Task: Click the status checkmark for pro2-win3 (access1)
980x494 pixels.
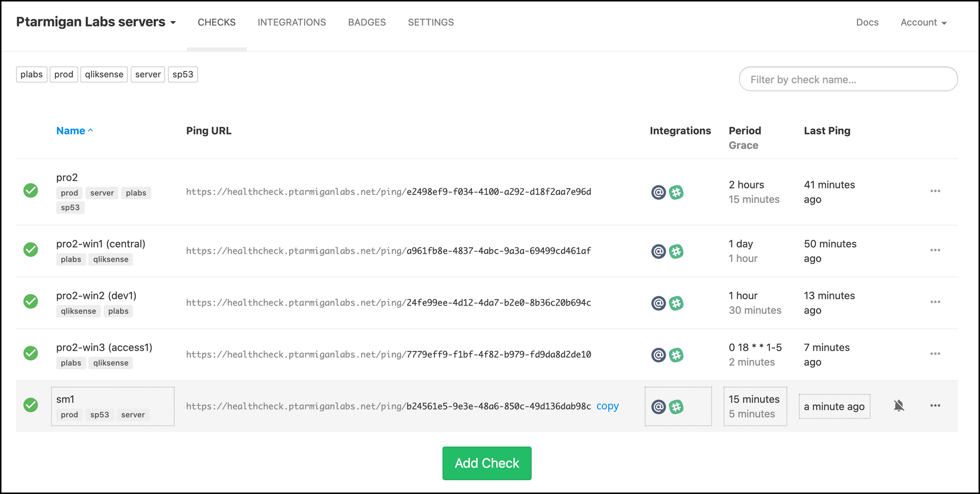Action: 31,353
